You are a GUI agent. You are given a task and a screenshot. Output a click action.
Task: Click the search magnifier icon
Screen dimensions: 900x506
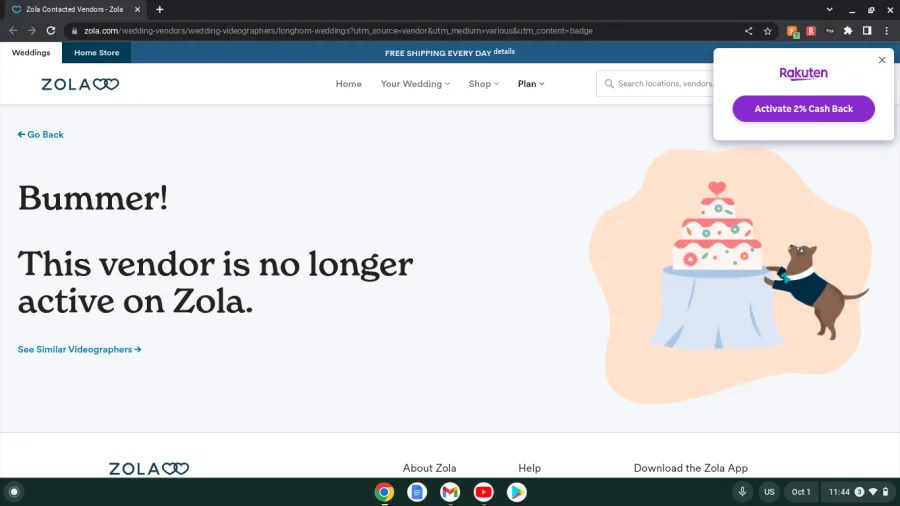pos(609,84)
